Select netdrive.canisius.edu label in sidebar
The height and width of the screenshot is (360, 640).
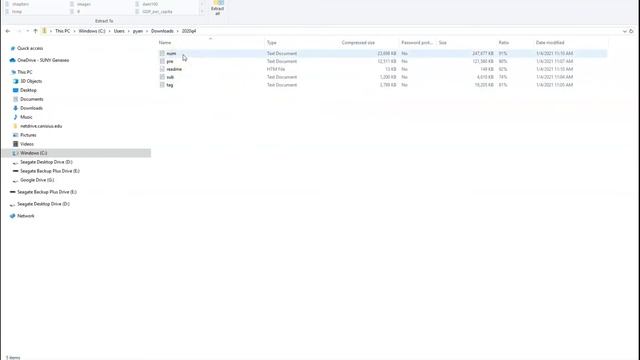[x=41, y=126]
